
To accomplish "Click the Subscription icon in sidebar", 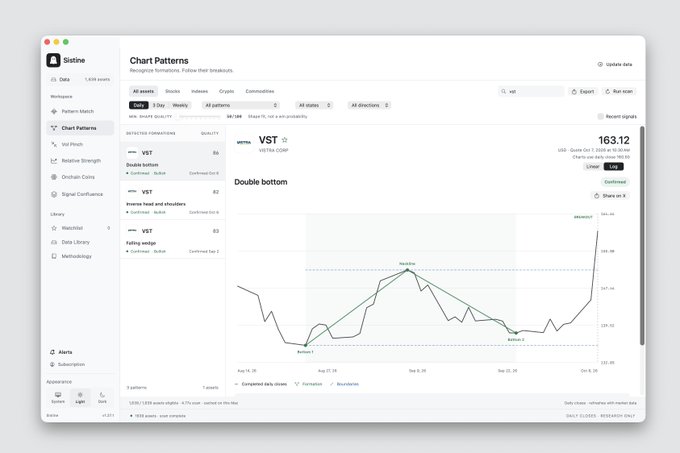I will click(52, 365).
